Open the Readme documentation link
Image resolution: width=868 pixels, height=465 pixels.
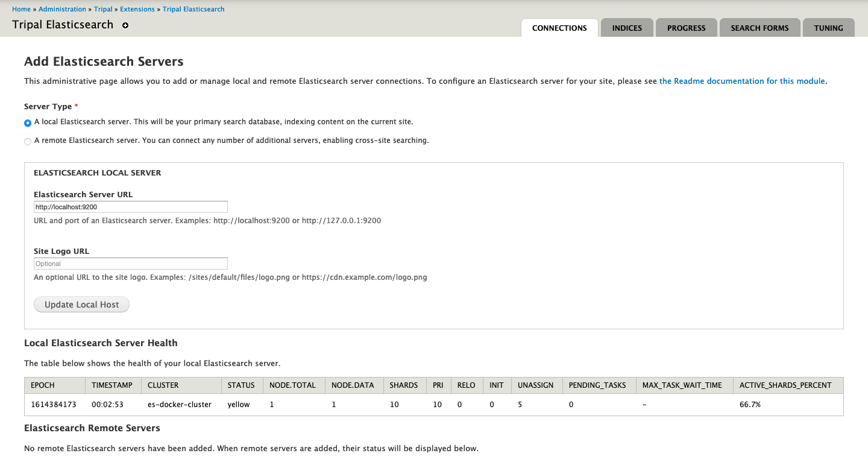[743, 81]
